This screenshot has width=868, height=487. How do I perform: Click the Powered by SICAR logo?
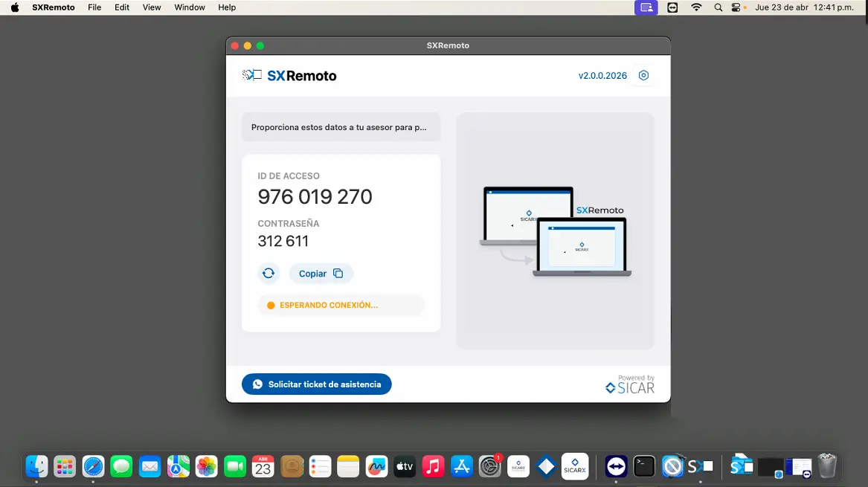(x=630, y=384)
